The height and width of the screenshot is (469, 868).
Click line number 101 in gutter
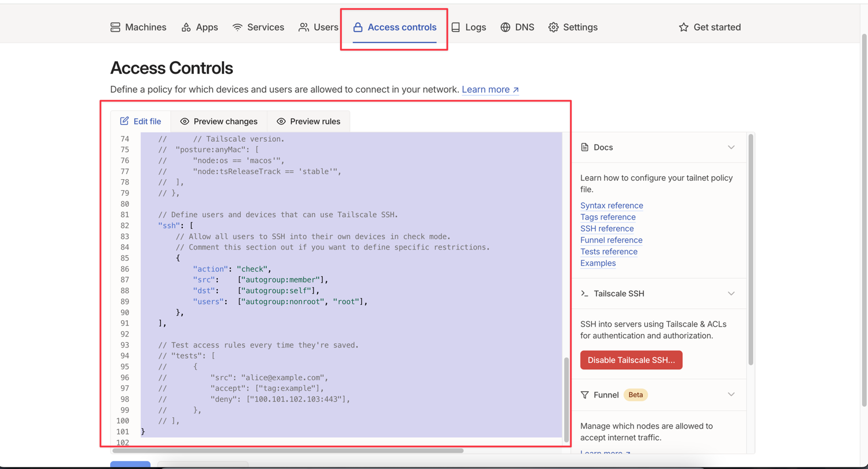(122, 432)
